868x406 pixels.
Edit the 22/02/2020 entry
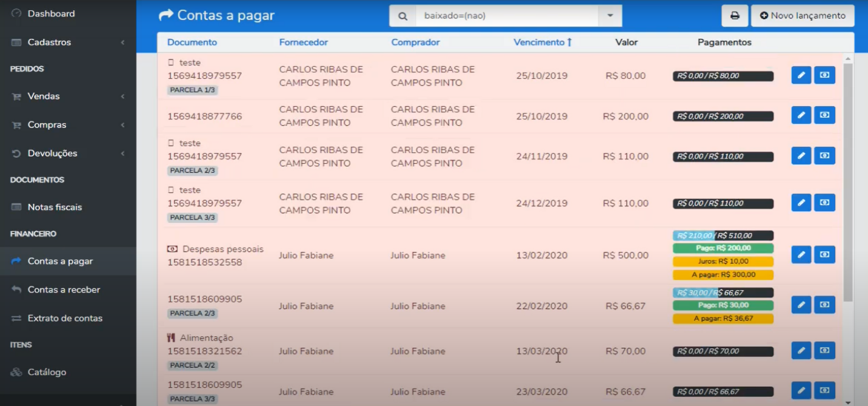click(801, 305)
